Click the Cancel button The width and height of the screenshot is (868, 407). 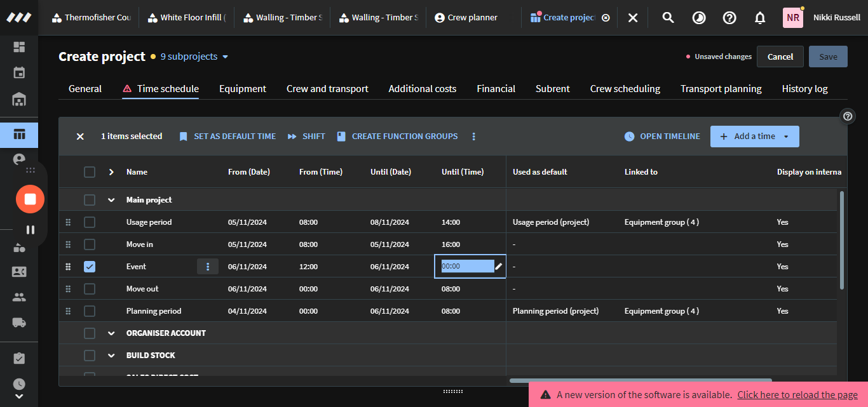point(780,57)
